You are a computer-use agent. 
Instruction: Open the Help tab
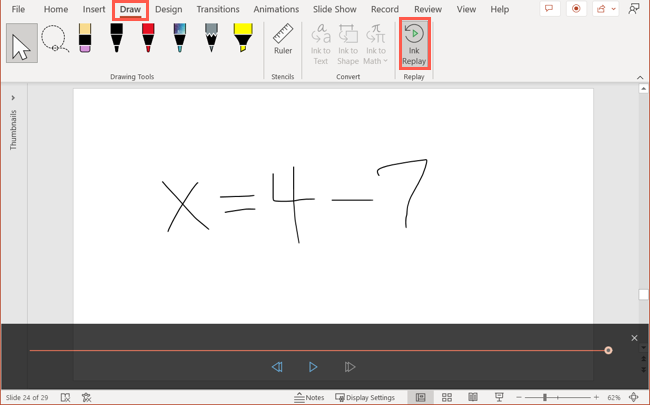[x=500, y=9]
